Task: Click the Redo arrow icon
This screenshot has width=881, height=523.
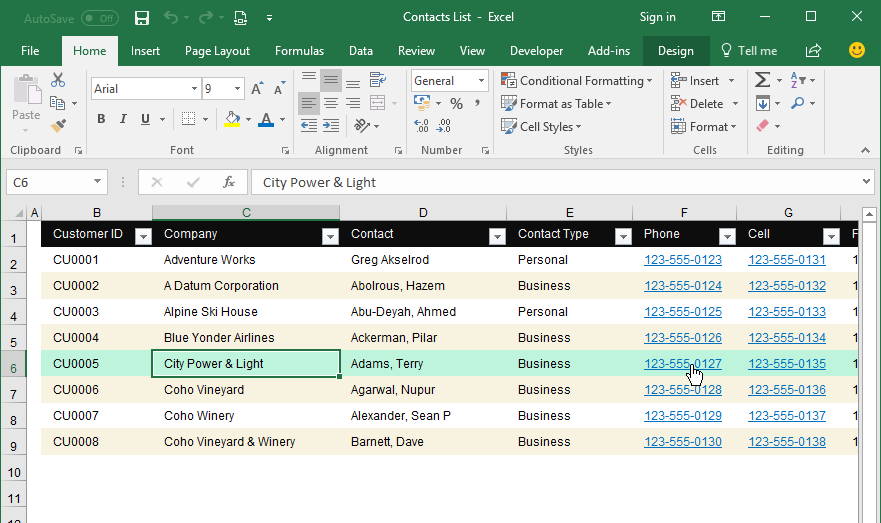Action: point(205,18)
